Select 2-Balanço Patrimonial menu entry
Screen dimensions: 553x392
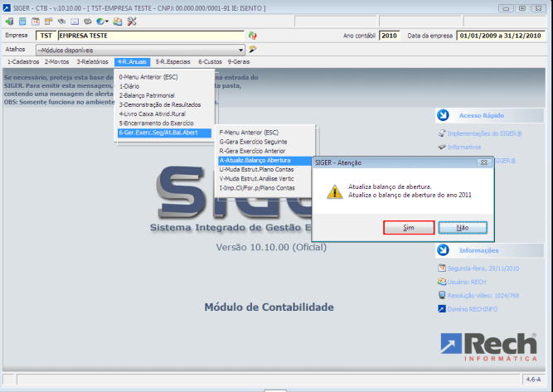[164, 95]
